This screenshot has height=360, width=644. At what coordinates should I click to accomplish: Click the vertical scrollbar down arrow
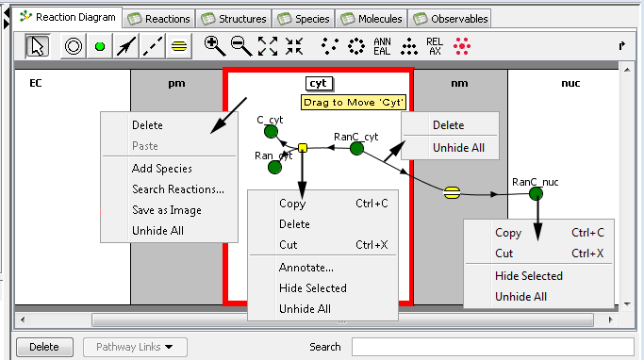(x=627, y=304)
